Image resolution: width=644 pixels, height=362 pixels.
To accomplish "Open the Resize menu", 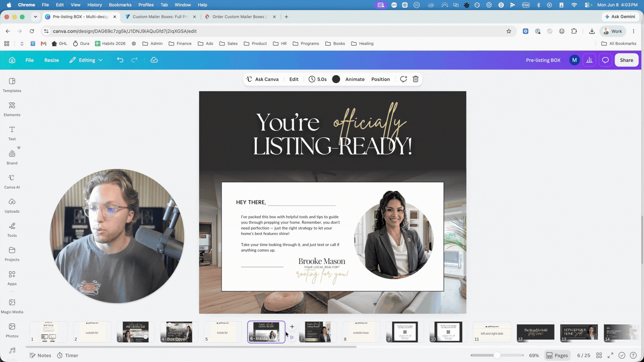I will (52, 60).
